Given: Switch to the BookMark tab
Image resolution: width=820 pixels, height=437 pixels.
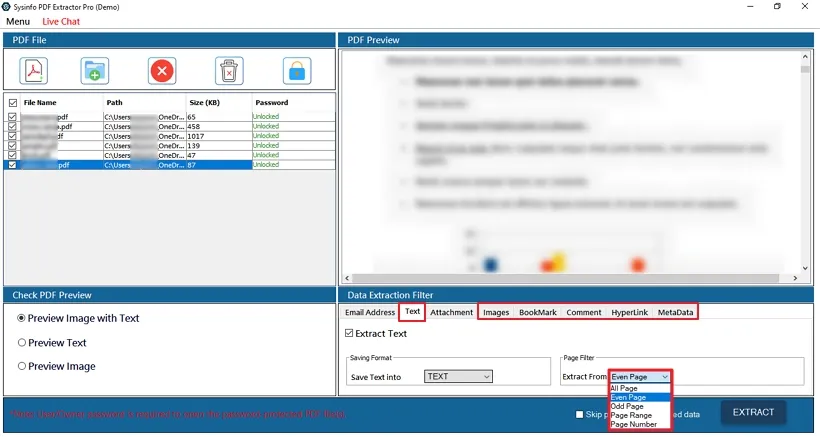Looking at the screenshot, I should coord(538,312).
